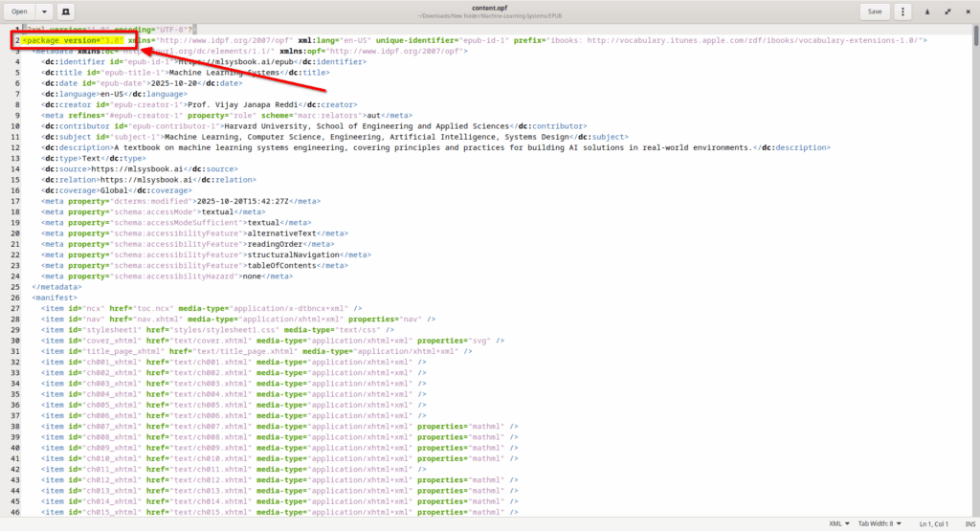
Task: Click the closing </metadata> tag on line 25
Action: click(x=56, y=287)
